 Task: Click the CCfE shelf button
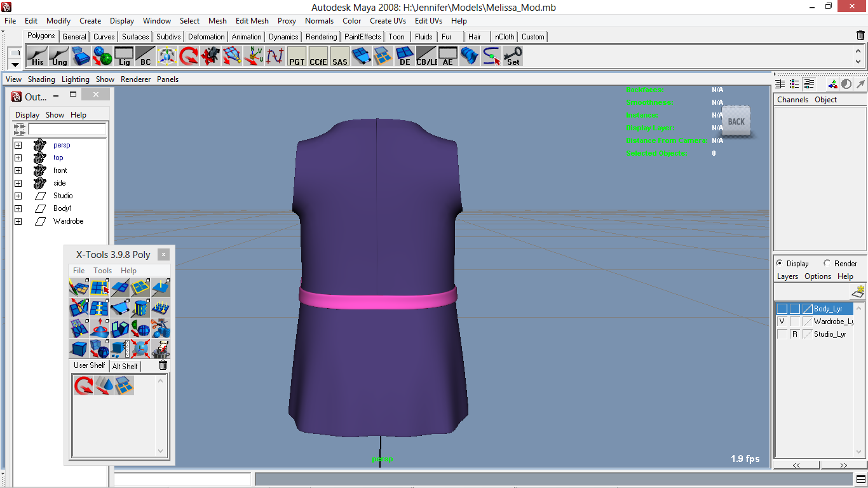(x=318, y=57)
